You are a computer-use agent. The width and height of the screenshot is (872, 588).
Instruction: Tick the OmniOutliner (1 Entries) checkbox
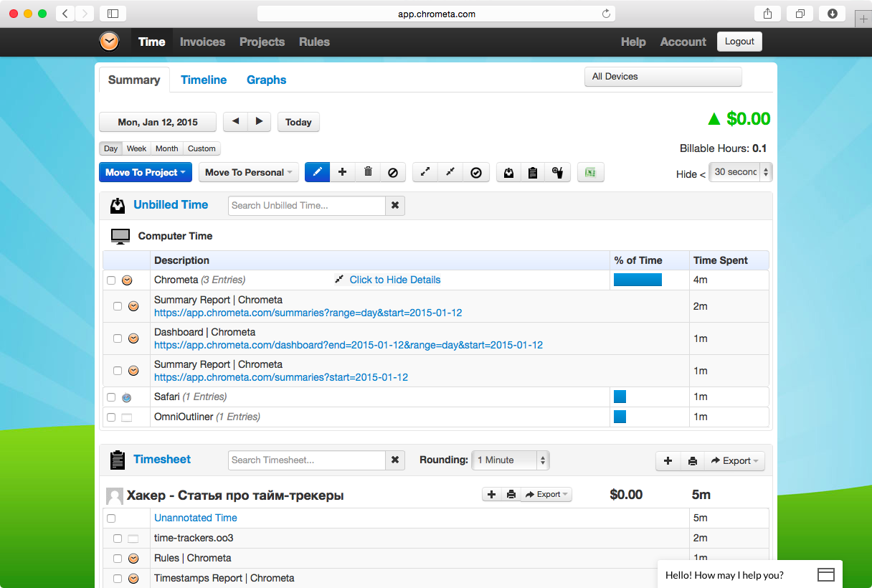tap(111, 417)
